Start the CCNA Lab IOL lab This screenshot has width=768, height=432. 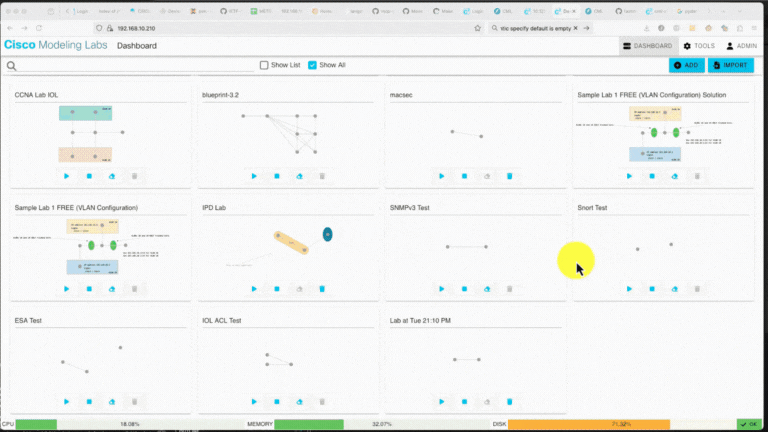coord(67,176)
